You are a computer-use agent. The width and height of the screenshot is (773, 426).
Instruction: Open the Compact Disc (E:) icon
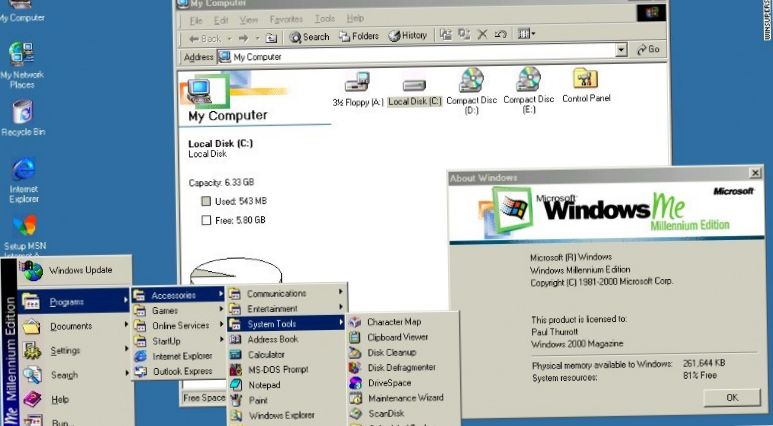[x=528, y=91]
